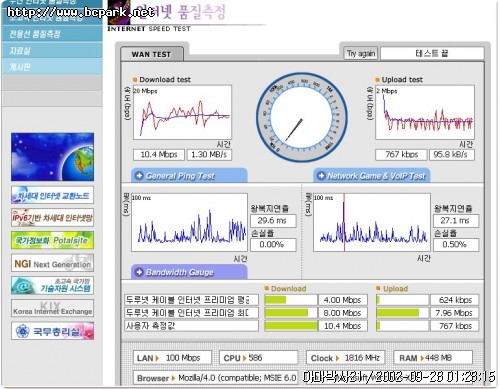Select the RAM 448 MB field
This screenshot has width=500, height=389.
tap(433, 358)
